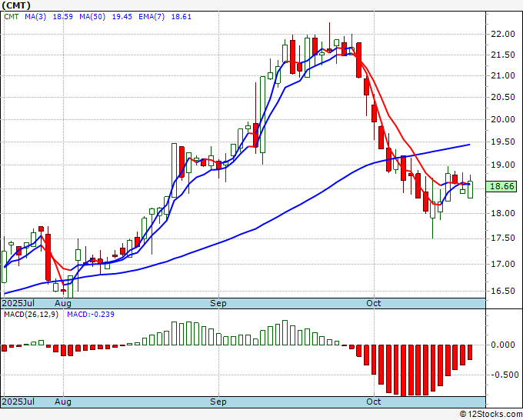Click the 16.50 price axis label
Viewport: 523px width, 420px height.
503,292
